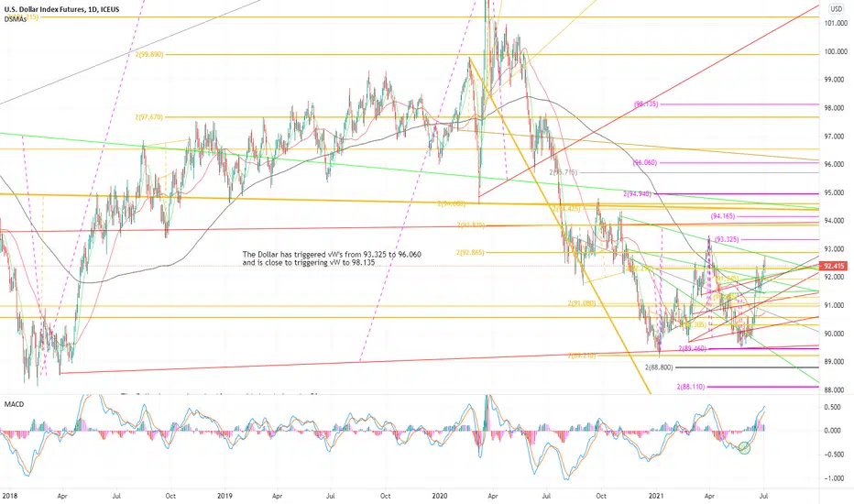The height and width of the screenshot is (504, 854).
Task: Click the 2019 label on the time axis
Action: [x=224, y=496]
